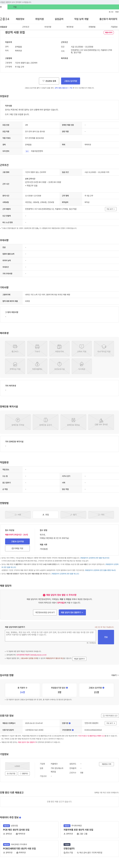Jump to the 복리후생 section tab

coord(70,27)
